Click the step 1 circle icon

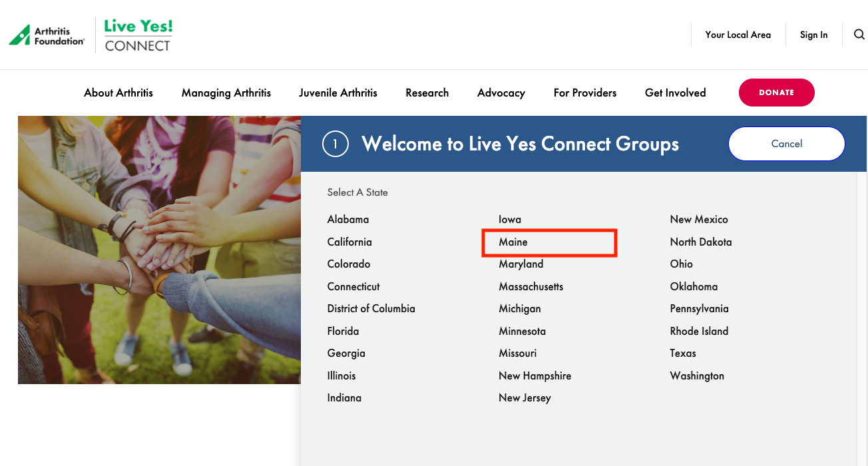335,144
